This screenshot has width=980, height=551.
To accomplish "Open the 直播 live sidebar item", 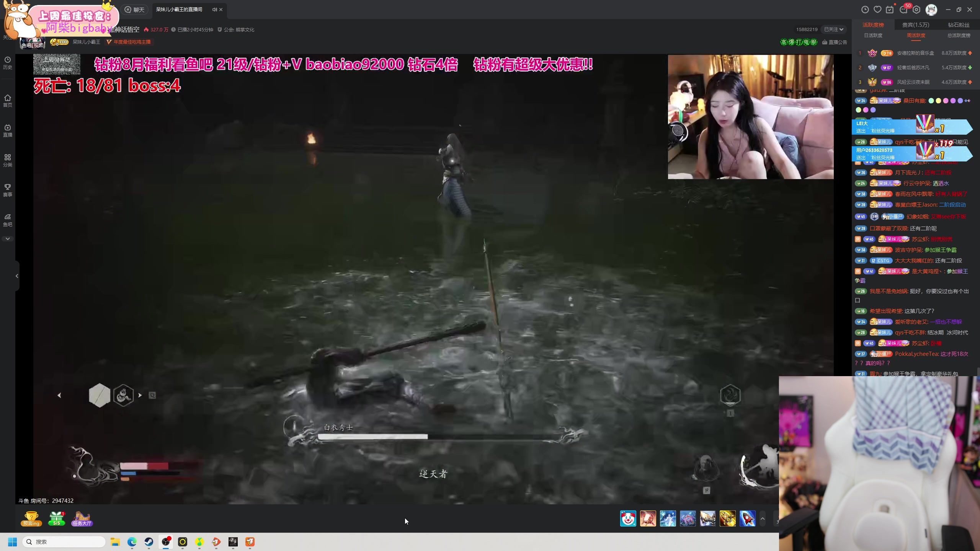I will click(8, 130).
